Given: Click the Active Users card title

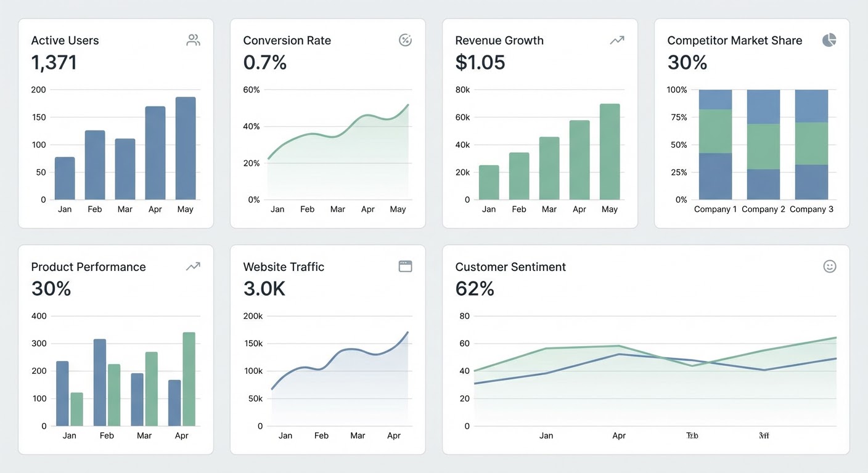Looking at the screenshot, I should click(65, 41).
